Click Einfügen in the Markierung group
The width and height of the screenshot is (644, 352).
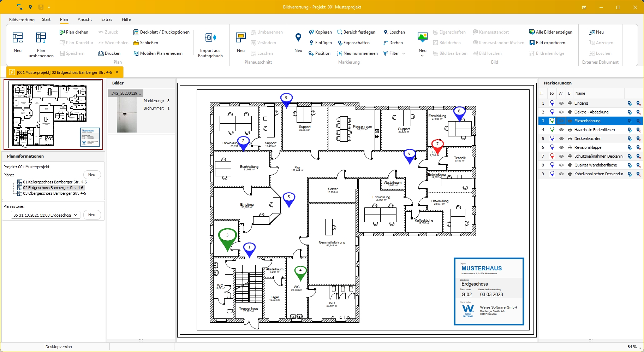pos(320,43)
